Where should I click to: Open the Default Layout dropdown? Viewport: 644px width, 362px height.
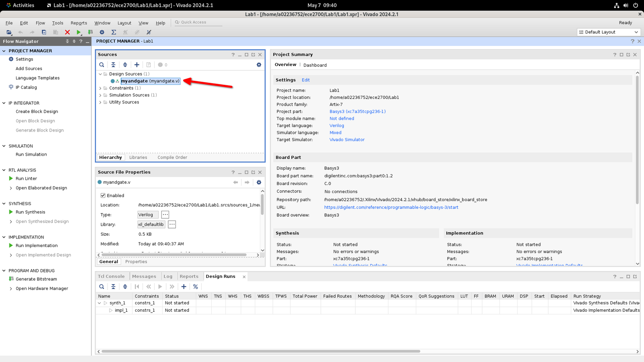(609, 32)
